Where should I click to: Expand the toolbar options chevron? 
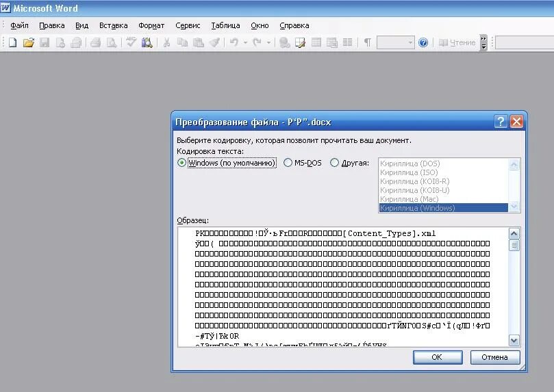pos(483,42)
